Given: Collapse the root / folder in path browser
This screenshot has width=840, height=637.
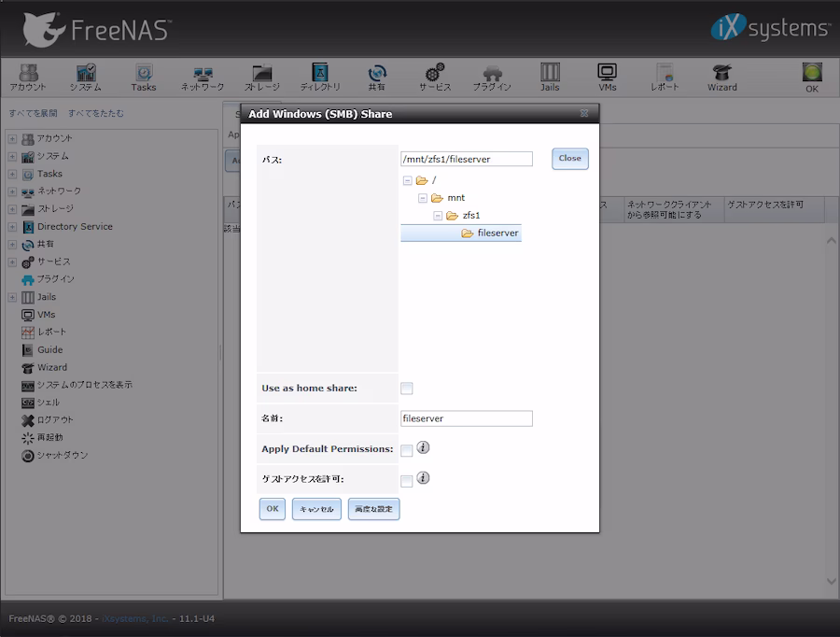Looking at the screenshot, I should tap(407, 180).
